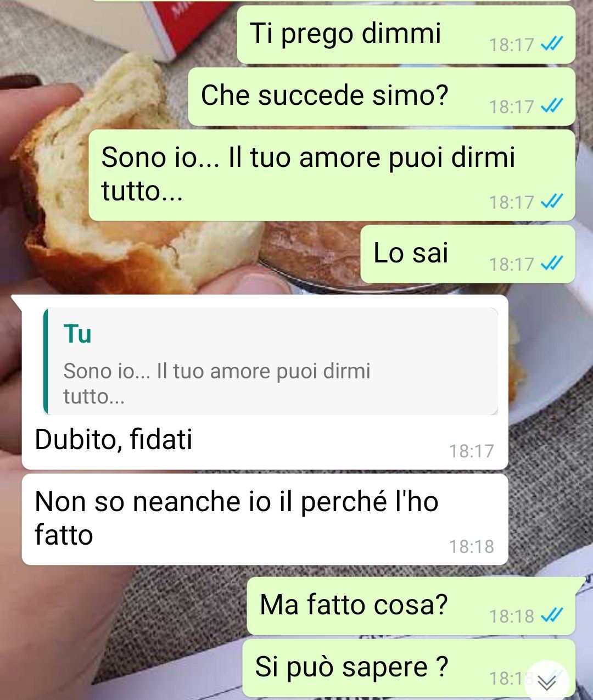Tap the quoted text 'Sono io... Il tuo amore puoi dirmi' in reply
The height and width of the screenshot is (700, 593).
pos(217,371)
